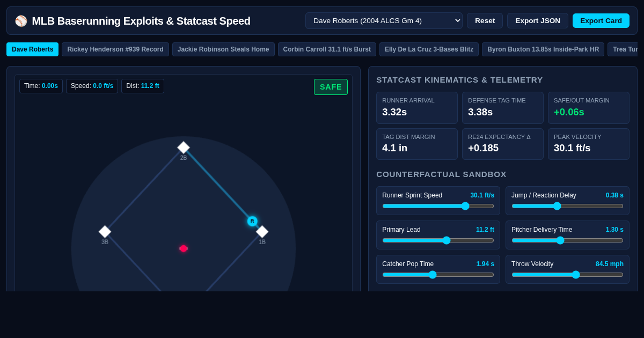The width and height of the screenshot is (644, 338).
Task: Adjust the Catcher Pop Time slider
Action: click(x=438, y=275)
